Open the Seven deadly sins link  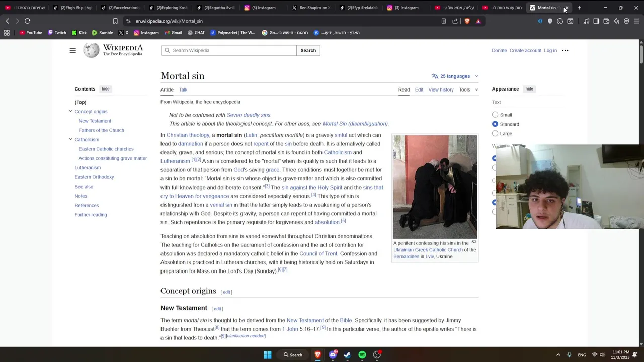(x=249, y=115)
